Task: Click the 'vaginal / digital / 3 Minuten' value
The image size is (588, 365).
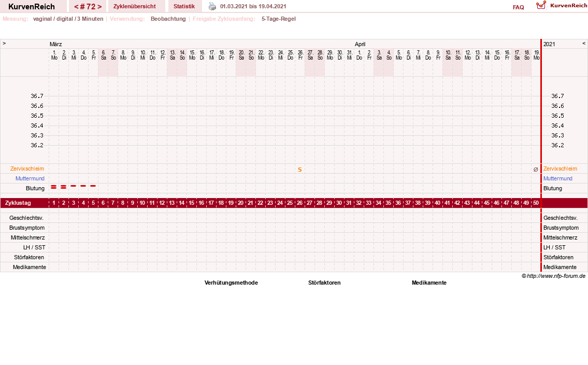Action: coord(68,19)
